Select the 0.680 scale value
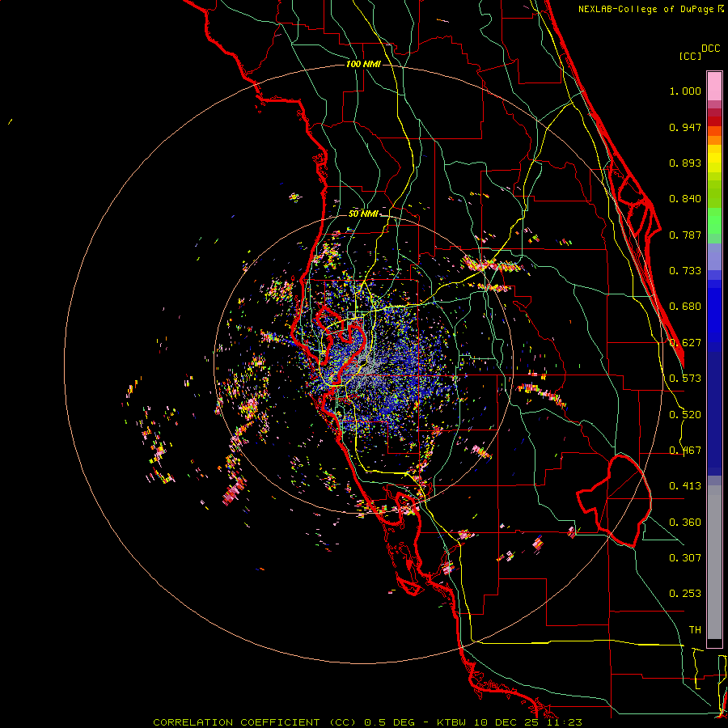Screen dimensions: 728x728 click(x=685, y=307)
